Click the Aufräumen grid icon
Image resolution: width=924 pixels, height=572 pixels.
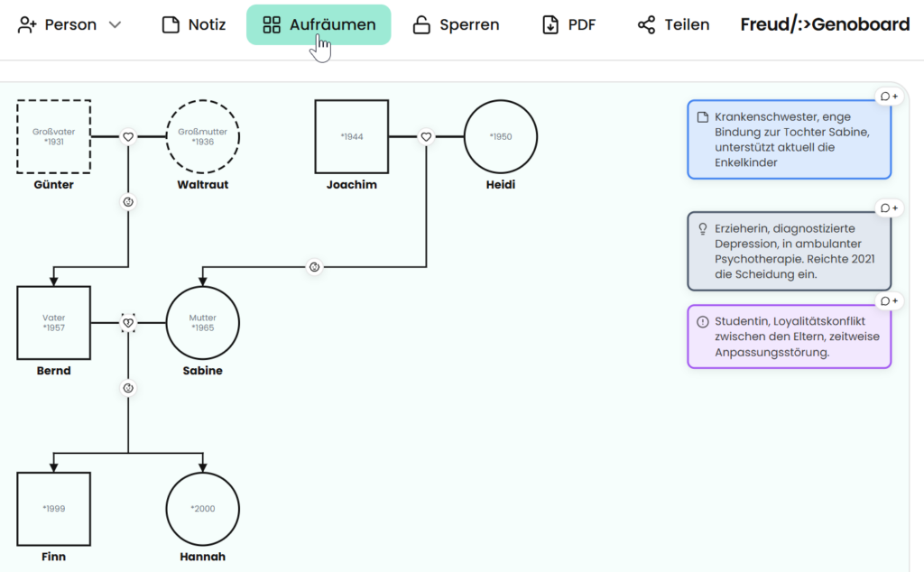[272, 24]
